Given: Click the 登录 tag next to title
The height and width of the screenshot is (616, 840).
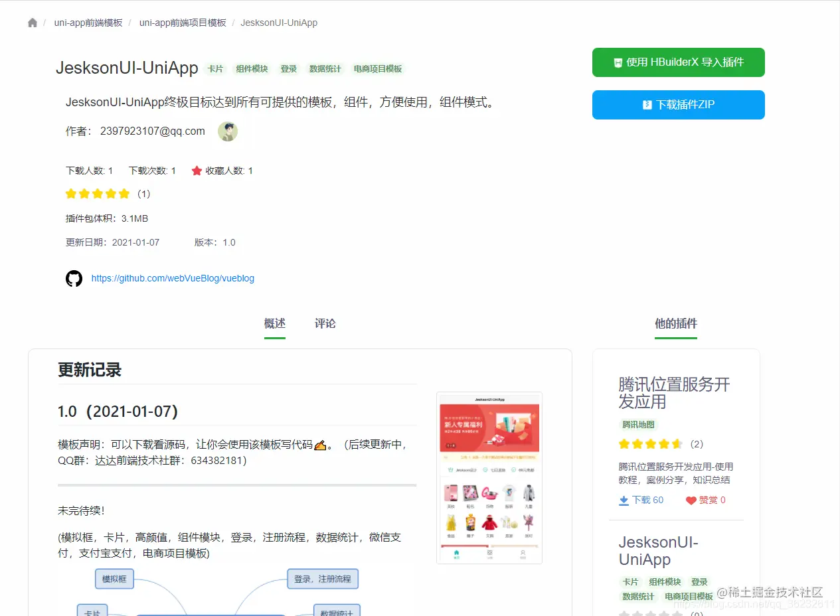Looking at the screenshot, I should 289,69.
